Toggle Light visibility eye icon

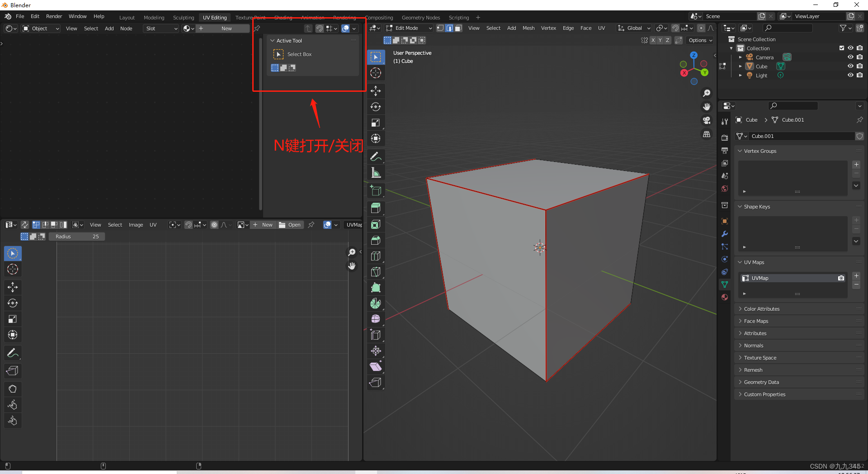point(850,76)
